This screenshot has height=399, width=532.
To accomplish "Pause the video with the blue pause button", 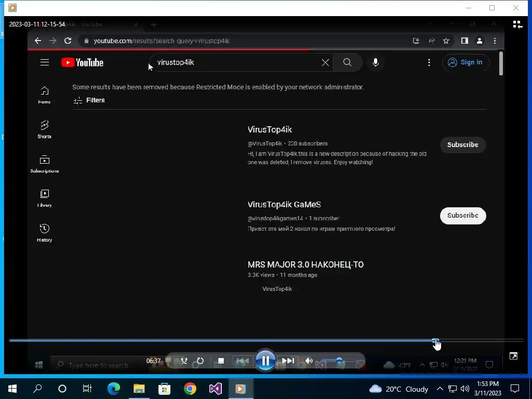I will point(265,361).
